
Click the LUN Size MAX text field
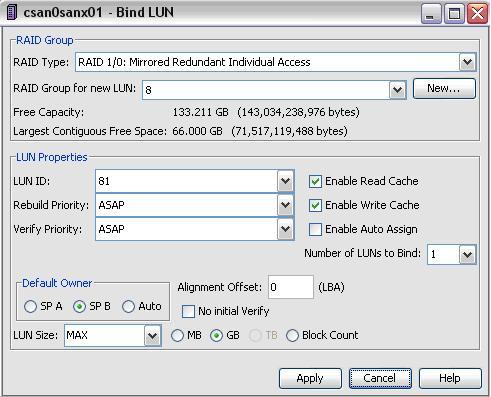(x=104, y=335)
